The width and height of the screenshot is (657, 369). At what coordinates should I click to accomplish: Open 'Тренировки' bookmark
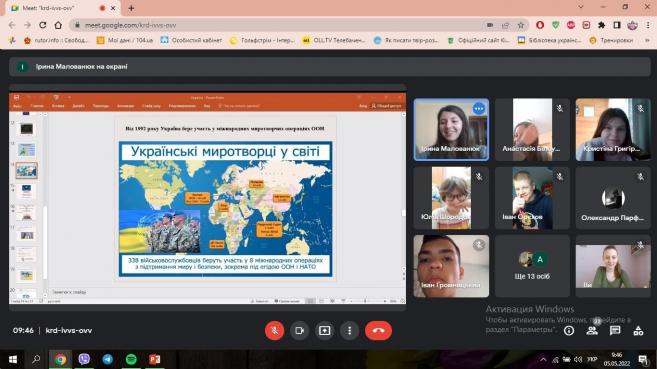[611, 40]
